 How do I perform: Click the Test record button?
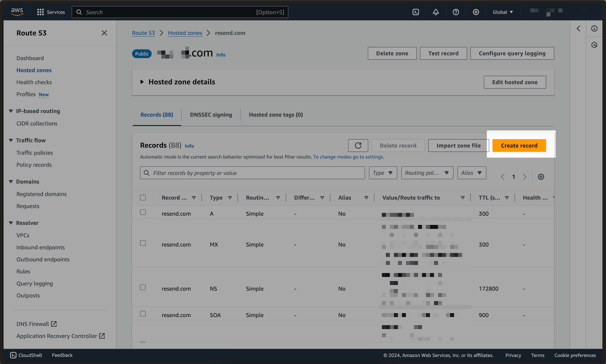coord(443,53)
